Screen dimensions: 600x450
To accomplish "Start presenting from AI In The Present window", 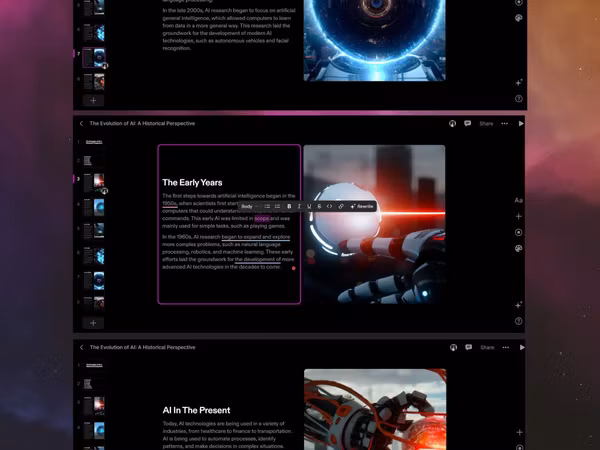I will click(x=522, y=347).
